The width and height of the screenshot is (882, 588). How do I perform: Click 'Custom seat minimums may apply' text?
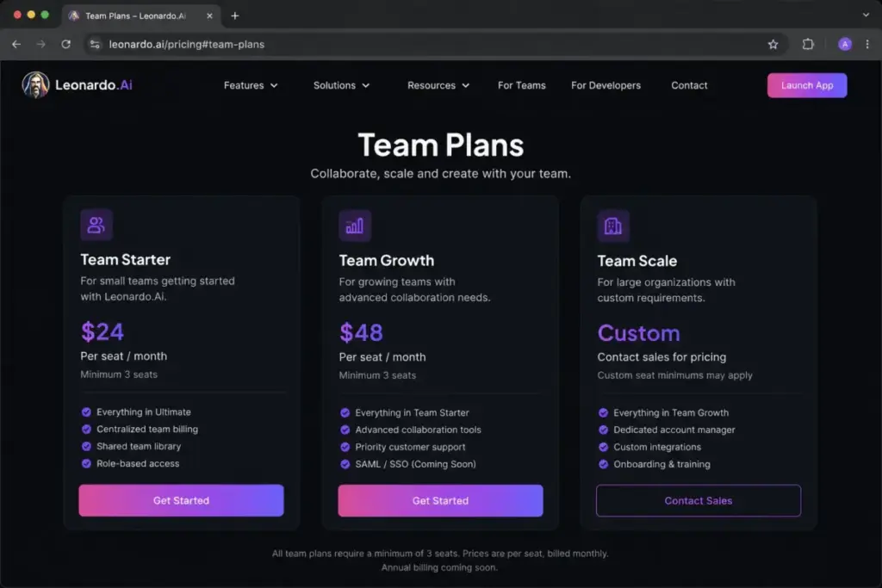click(674, 375)
